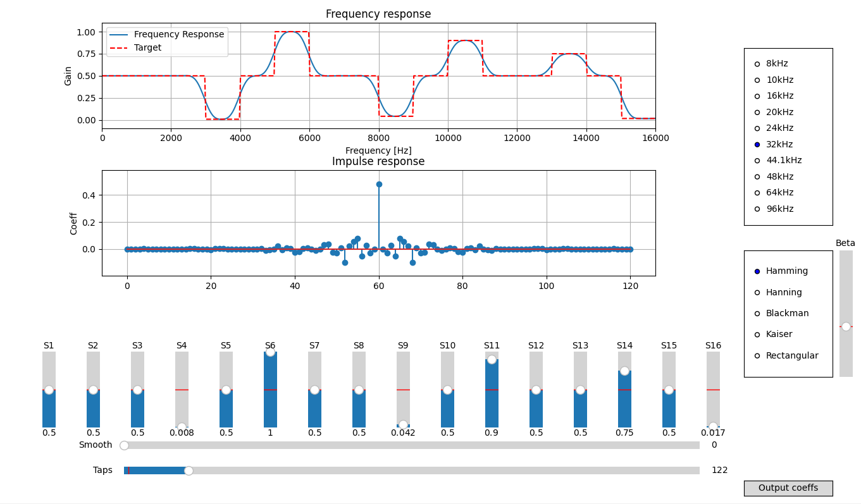This screenshot has height=504, width=861.
Task: Switch to the Blackman window
Action: click(757, 314)
